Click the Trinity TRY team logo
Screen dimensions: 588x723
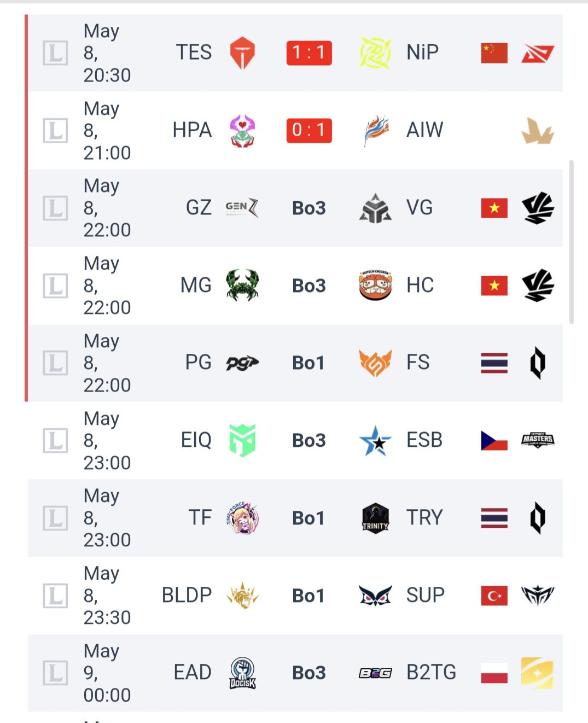(x=375, y=518)
